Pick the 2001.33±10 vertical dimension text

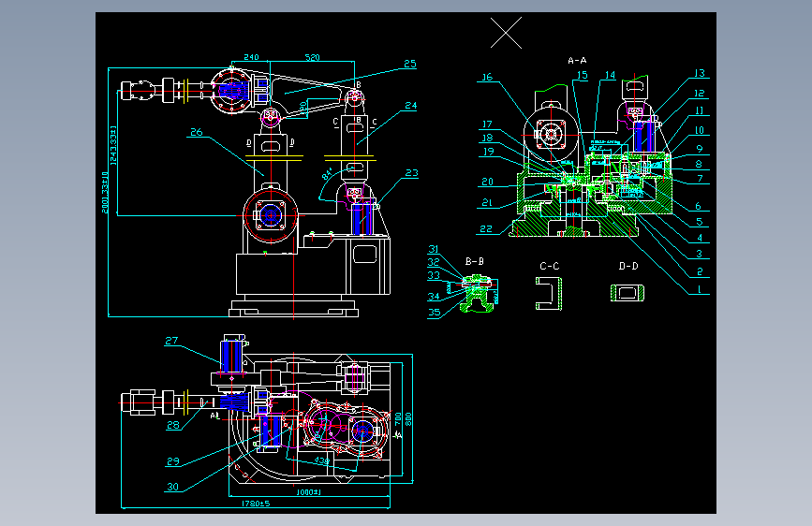click(x=105, y=193)
